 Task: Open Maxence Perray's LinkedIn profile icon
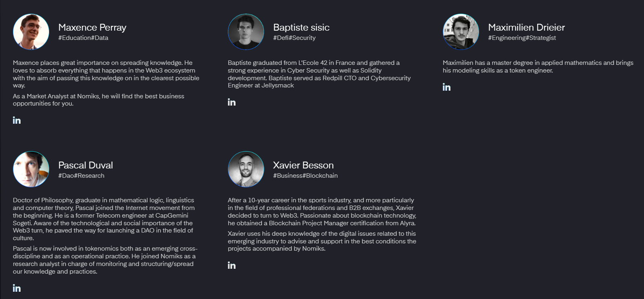point(17,120)
